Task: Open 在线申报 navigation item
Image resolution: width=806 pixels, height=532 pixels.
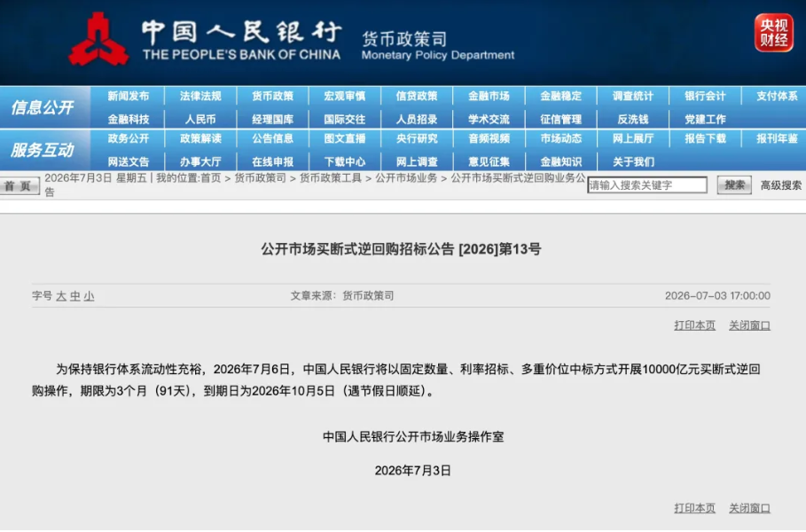Action: point(272,161)
